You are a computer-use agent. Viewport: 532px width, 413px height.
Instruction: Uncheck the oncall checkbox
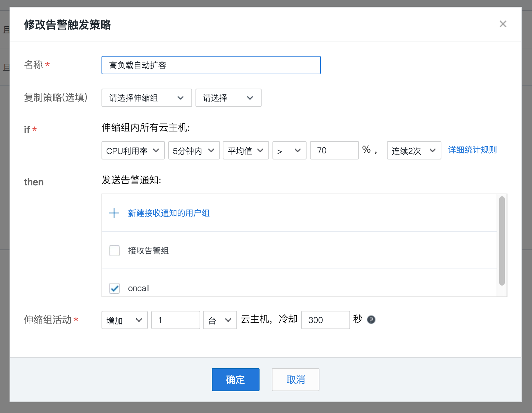[114, 288]
